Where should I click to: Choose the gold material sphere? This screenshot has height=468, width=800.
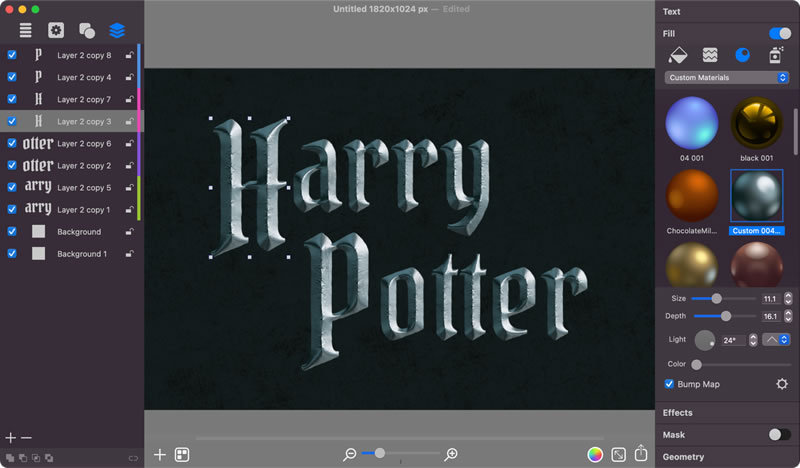point(691,264)
